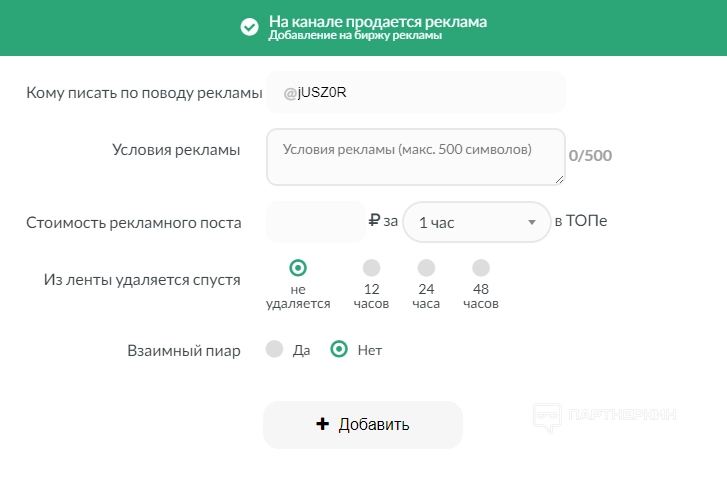Click into the Условия рекламы textarea
Screen dimensions: 727x485
coord(415,156)
